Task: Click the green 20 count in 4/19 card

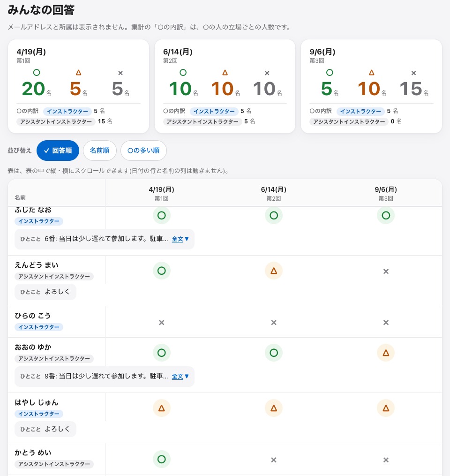Action: (33, 89)
